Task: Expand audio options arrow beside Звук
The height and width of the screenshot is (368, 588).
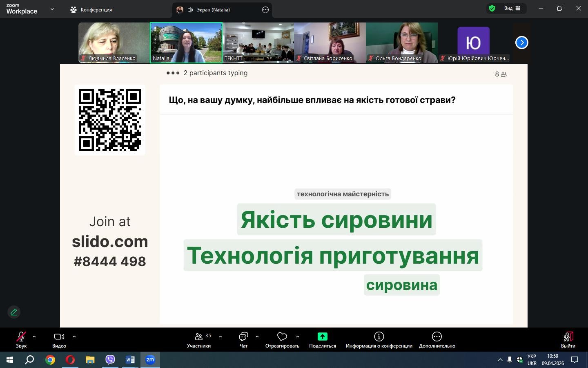Action: (34, 337)
